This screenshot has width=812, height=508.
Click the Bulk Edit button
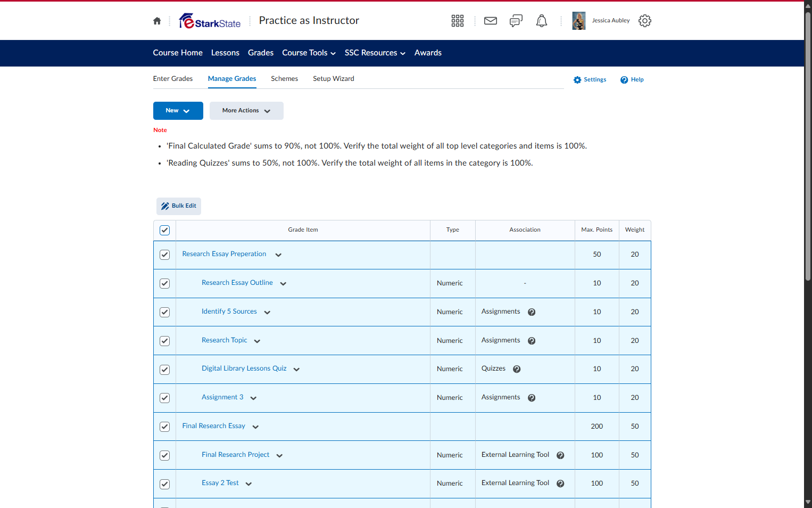179,206
